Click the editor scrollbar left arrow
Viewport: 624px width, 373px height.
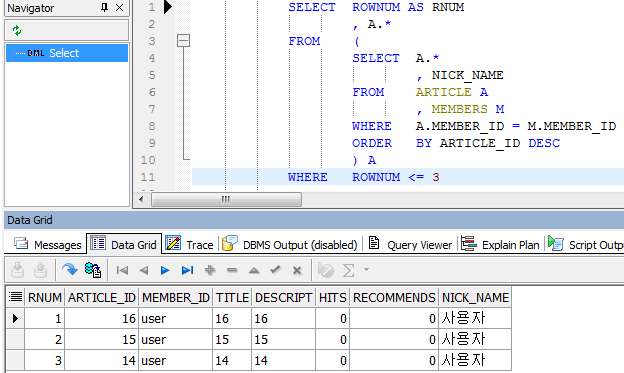[141, 199]
